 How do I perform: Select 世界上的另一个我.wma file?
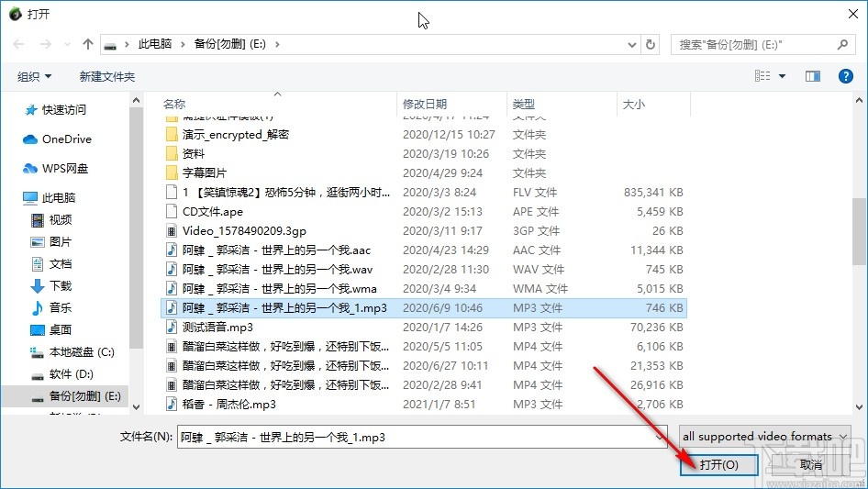click(280, 288)
